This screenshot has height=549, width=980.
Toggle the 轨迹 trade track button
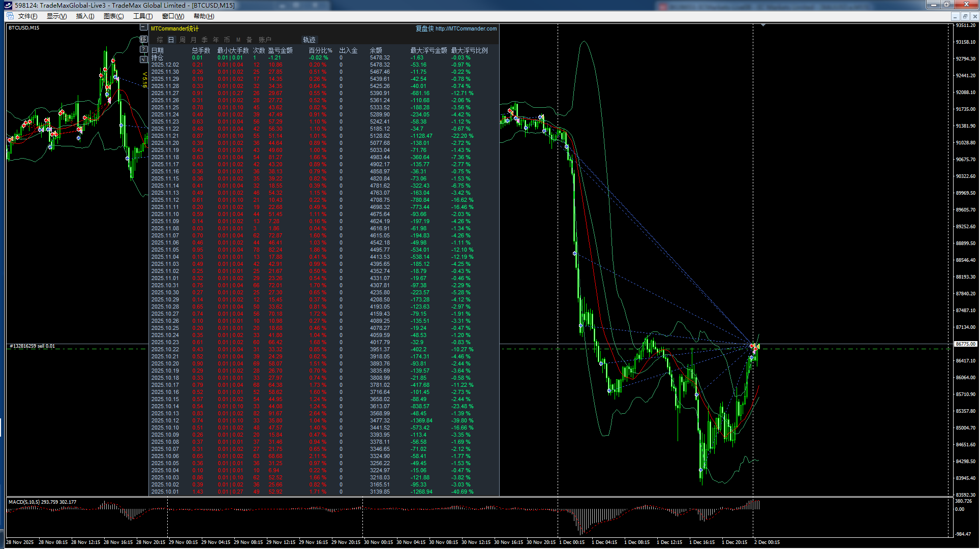309,40
